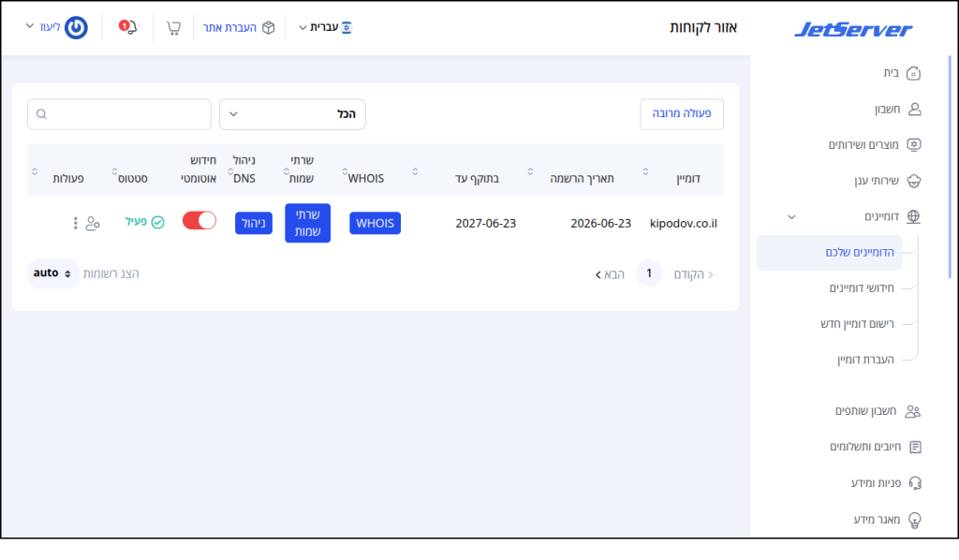Click the העברת אתר box icon
The height and width of the screenshot is (560, 959).
point(269,27)
